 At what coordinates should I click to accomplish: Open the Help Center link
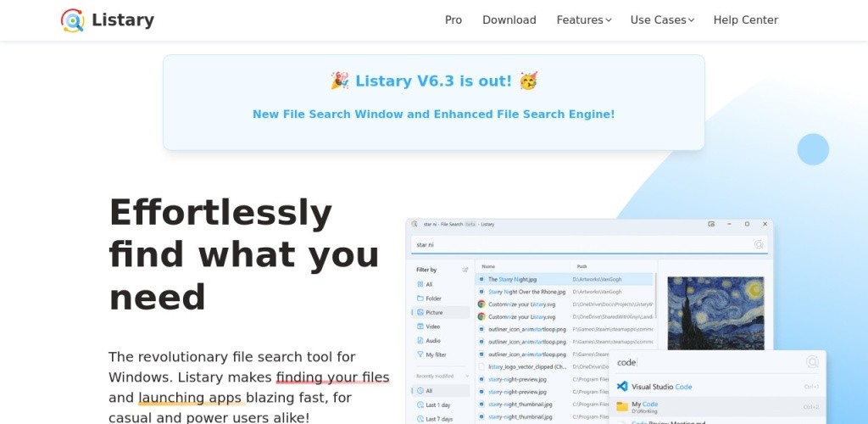pyautogui.click(x=745, y=20)
